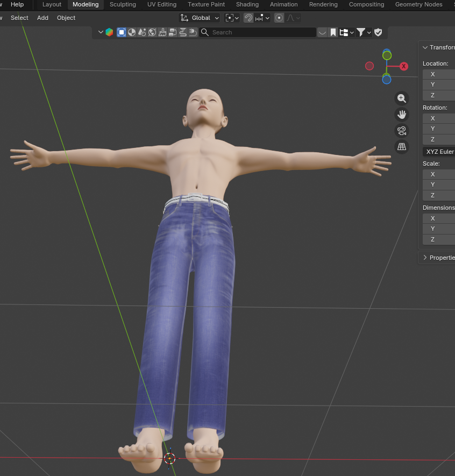Click the red X axis gizmo ball

coord(404,66)
